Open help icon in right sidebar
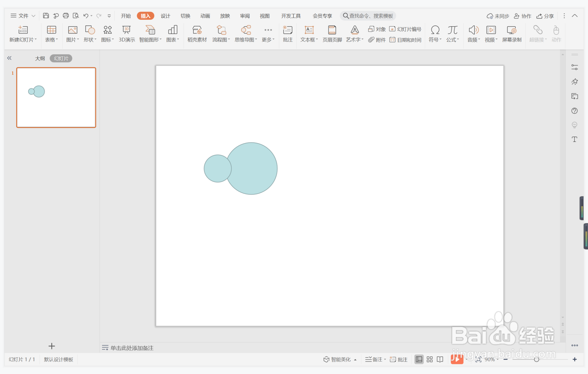The height and width of the screenshot is (374, 588). click(x=574, y=111)
